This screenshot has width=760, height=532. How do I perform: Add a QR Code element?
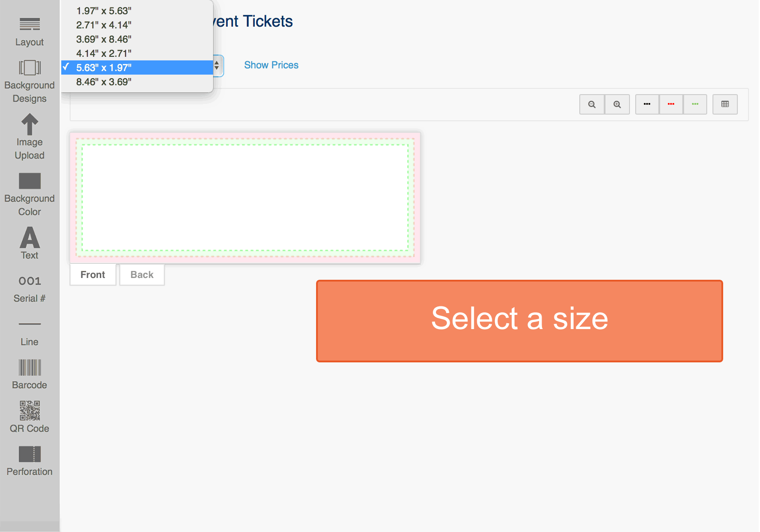tap(29, 417)
